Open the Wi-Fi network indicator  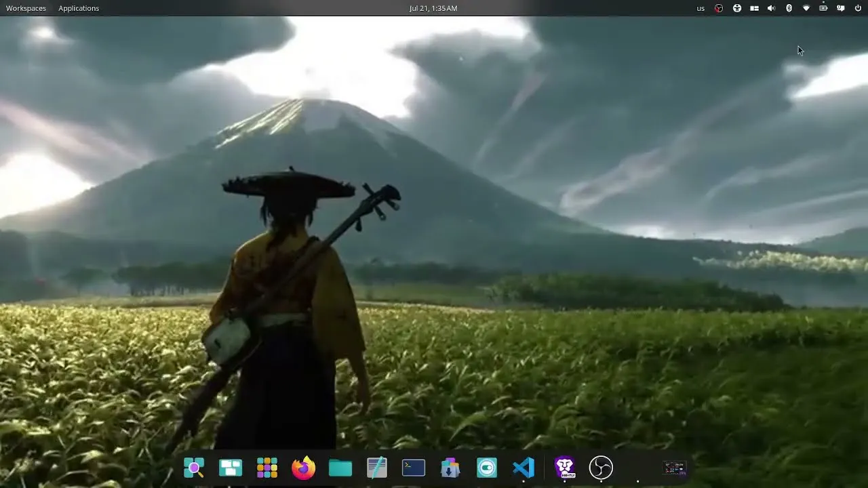point(806,8)
